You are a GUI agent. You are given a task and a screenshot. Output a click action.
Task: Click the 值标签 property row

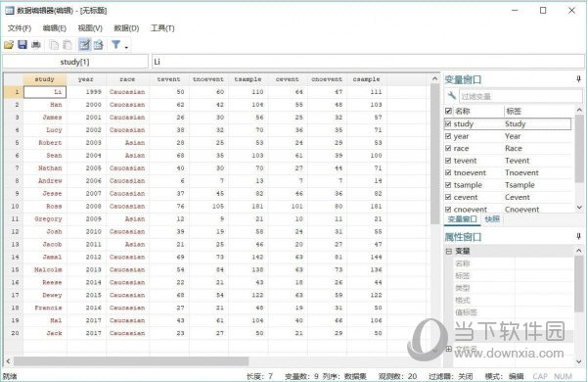point(514,312)
